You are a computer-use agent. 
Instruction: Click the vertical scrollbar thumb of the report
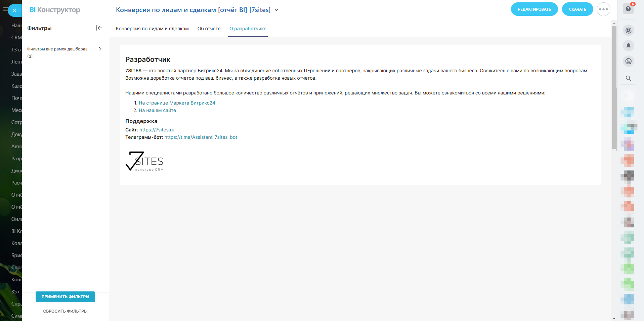[614, 87]
